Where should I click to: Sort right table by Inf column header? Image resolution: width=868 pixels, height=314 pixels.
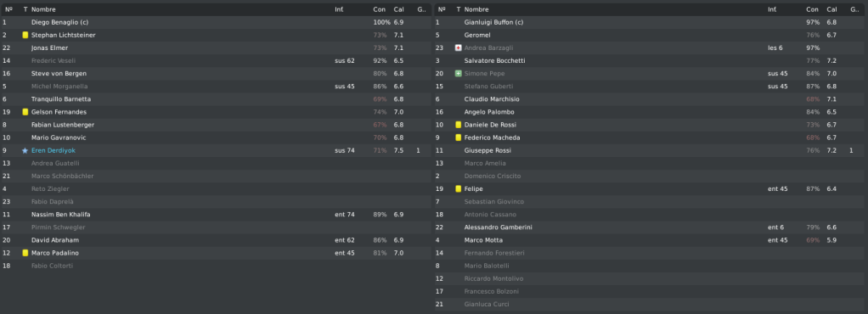point(772,9)
